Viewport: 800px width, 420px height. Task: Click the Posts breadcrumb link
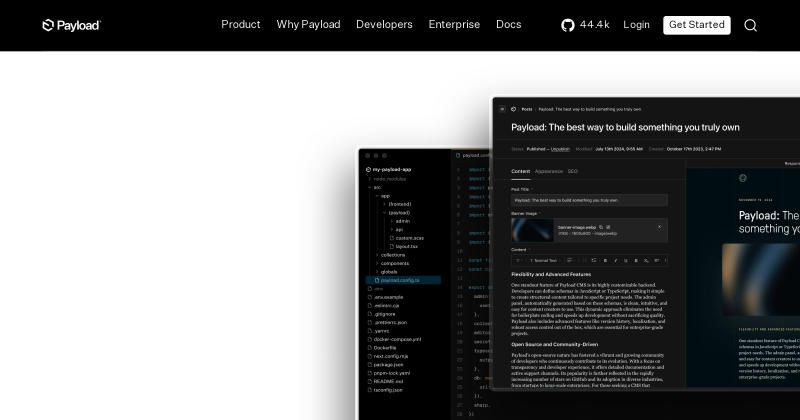pyautogui.click(x=527, y=109)
